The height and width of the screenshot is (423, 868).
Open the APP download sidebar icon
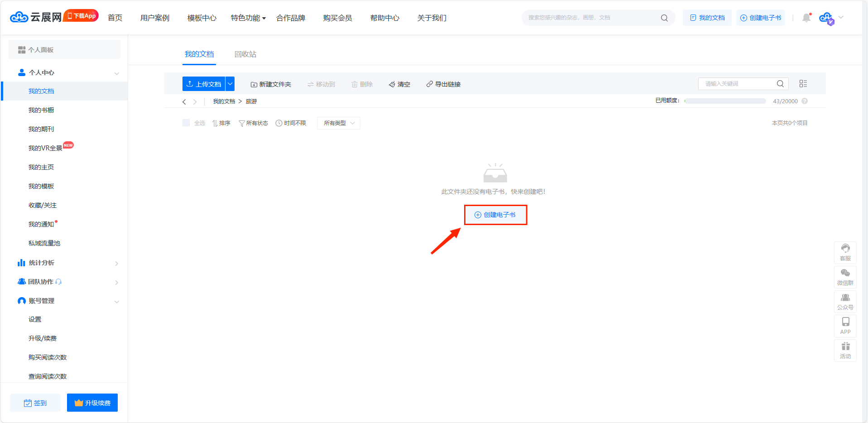[845, 326]
